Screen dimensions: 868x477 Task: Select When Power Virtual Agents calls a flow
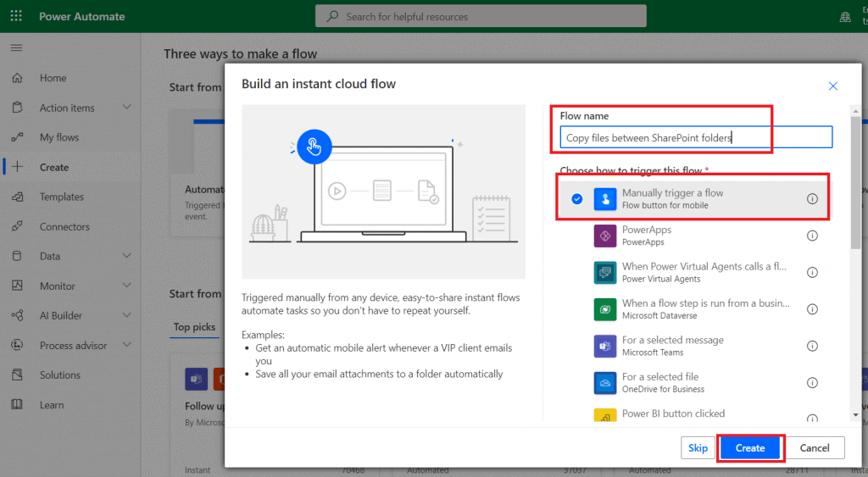[695, 272]
